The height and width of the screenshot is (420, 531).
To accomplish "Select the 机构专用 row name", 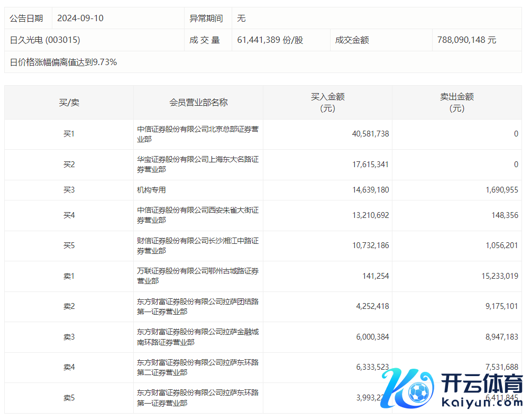I will click(151, 190).
